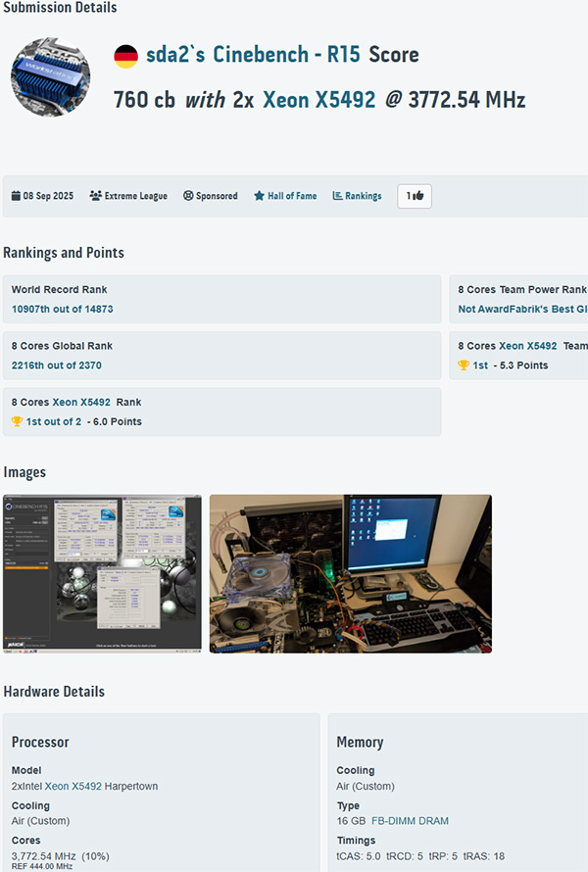
Task: Select the memory Air (Custom) cooling value
Action: [366, 787]
